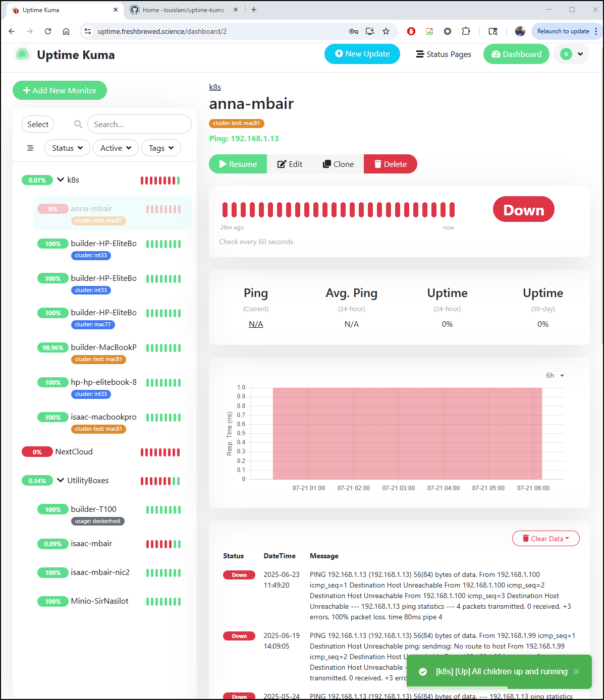Click the search magnifier icon in sidebar

pyautogui.click(x=78, y=124)
